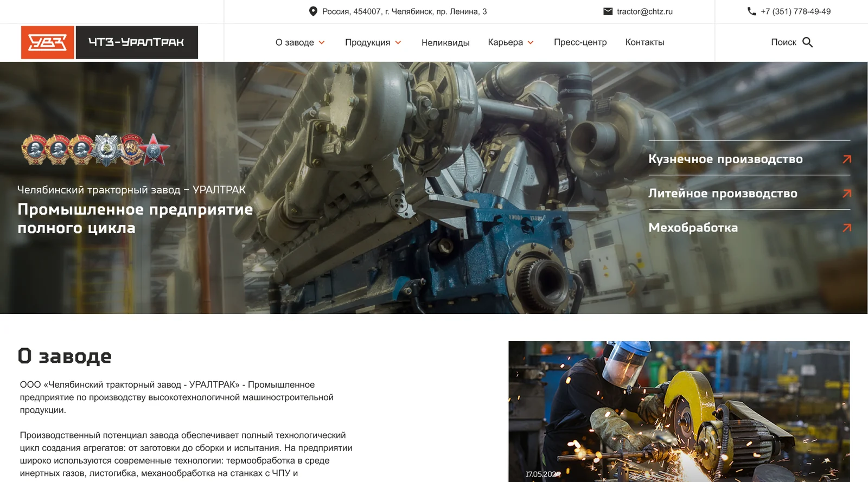Call +7 (351) 778-49-49 phone link
868x482 pixels.
795,11
